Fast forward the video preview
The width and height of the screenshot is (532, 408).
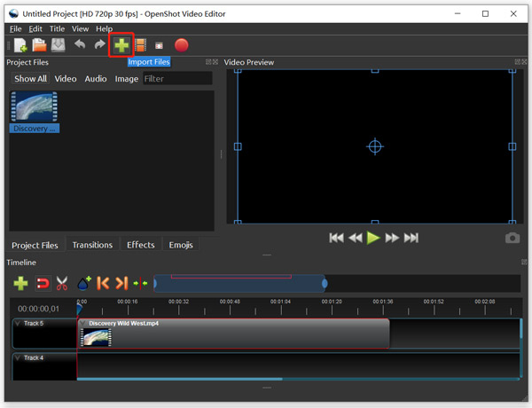click(x=392, y=238)
